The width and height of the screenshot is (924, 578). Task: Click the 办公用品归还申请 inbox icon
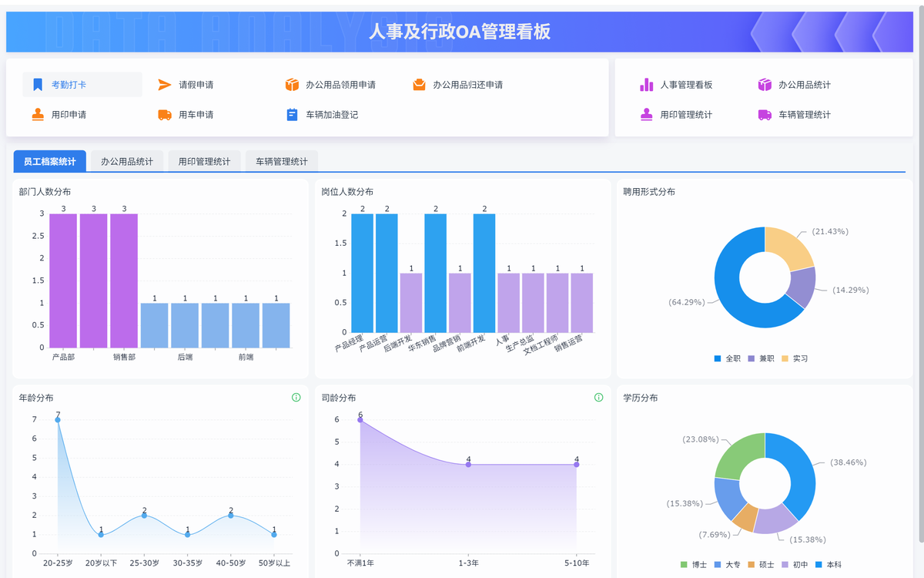pos(419,85)
